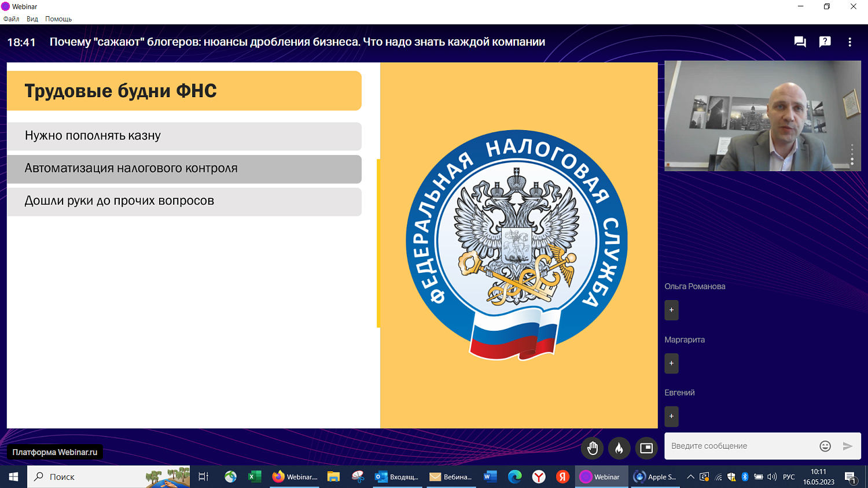The image size is (868, 488).
Task: Open volume control in system tray
Action: click(772, 477)
